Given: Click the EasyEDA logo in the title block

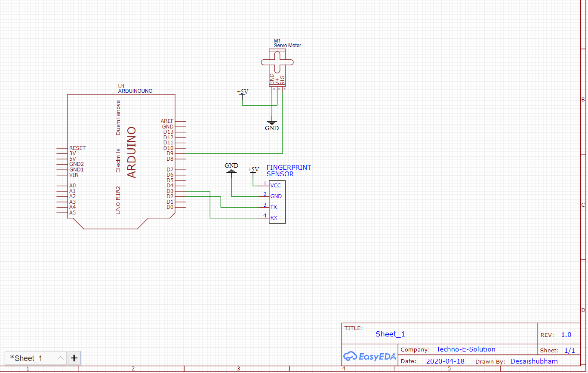Looking at the screenshot, I should point(369,356).
